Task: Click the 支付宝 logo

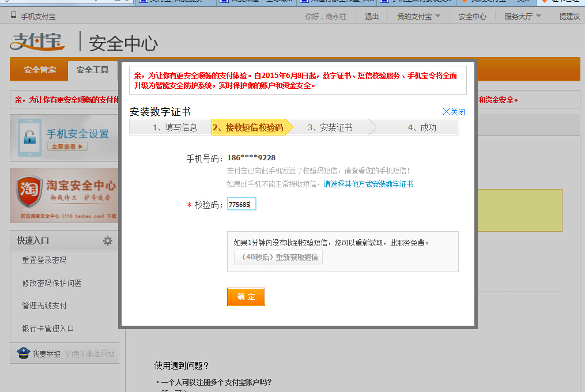Action: [x=37, y=43]
